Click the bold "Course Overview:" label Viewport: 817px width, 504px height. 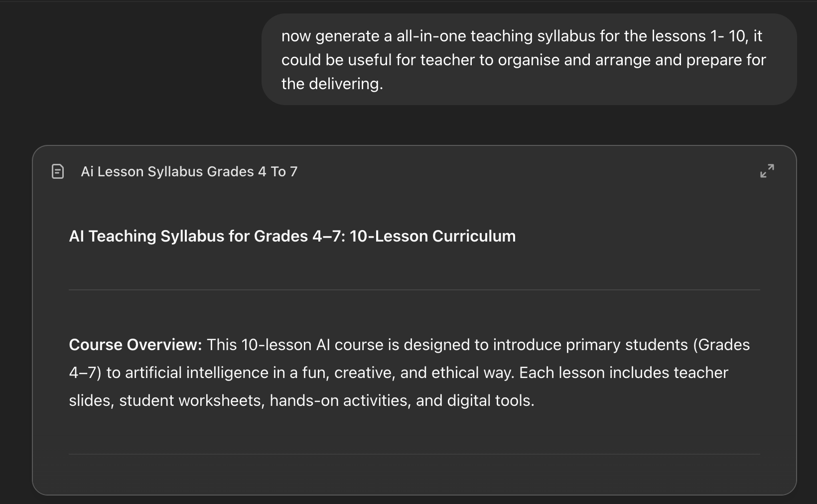(x=135, y=345)
